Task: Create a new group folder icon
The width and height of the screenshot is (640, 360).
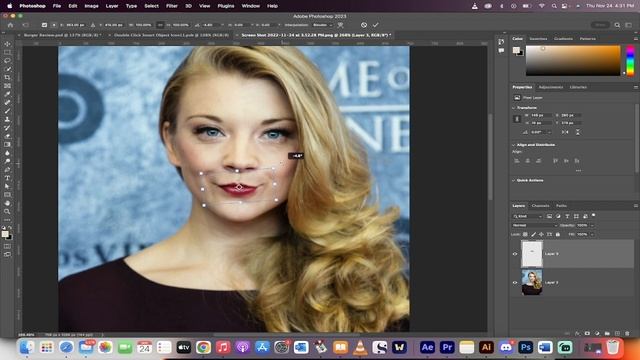Action: pyautogui.click(x=607, y=333)
